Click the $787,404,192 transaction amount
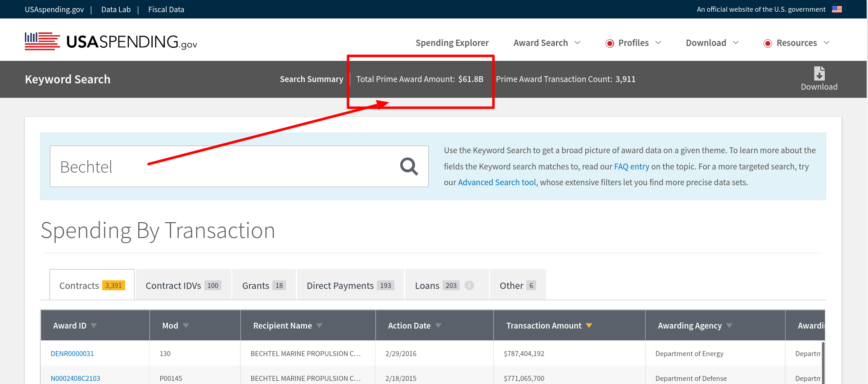Image resolution: width=868 pixels, height=384 pixels. (x=524, y=353)
